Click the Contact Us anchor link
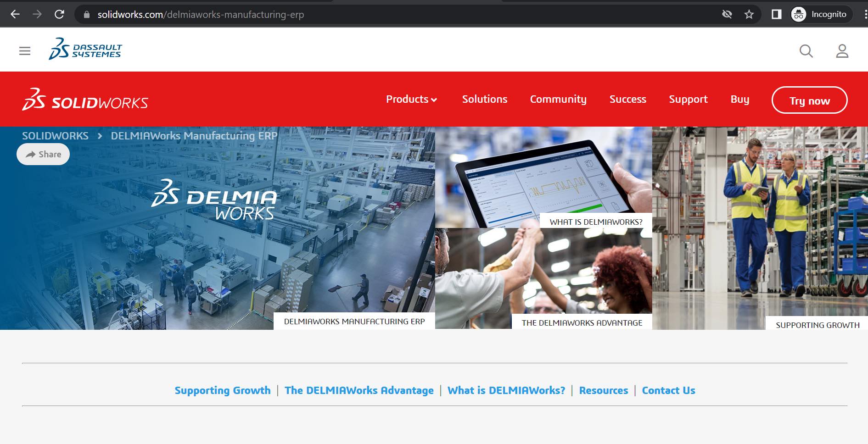The height and width of the screenshot is (444, 868). click(668, 390)
